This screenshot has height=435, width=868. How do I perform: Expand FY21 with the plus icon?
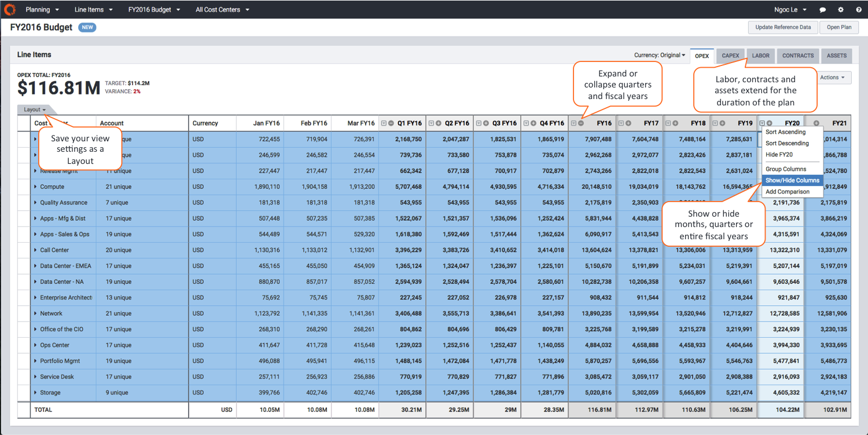[816, 123]
